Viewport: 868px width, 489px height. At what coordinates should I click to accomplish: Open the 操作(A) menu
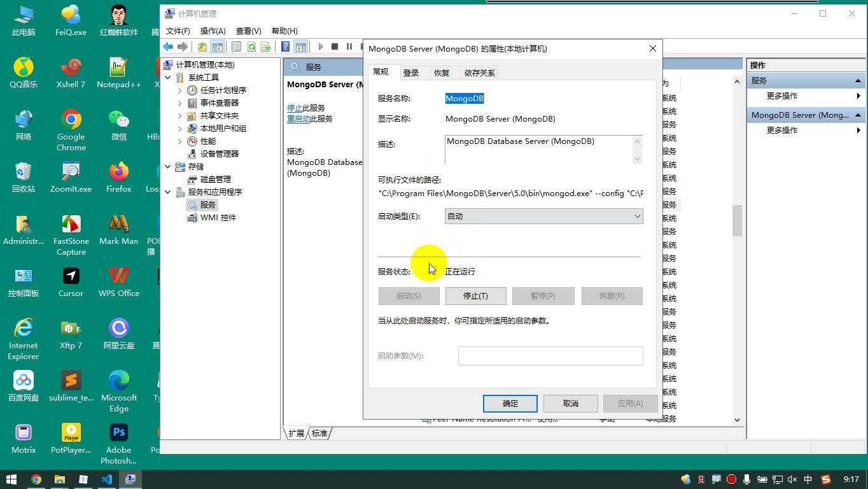pos(213,31)
